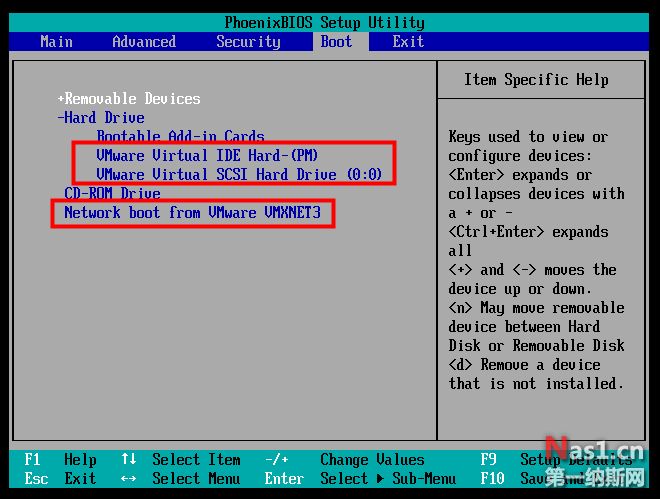Click the PhoenixBIOS Setup Utility title
660x499 pixels.
pyautogui.click(x=325, y=22)
